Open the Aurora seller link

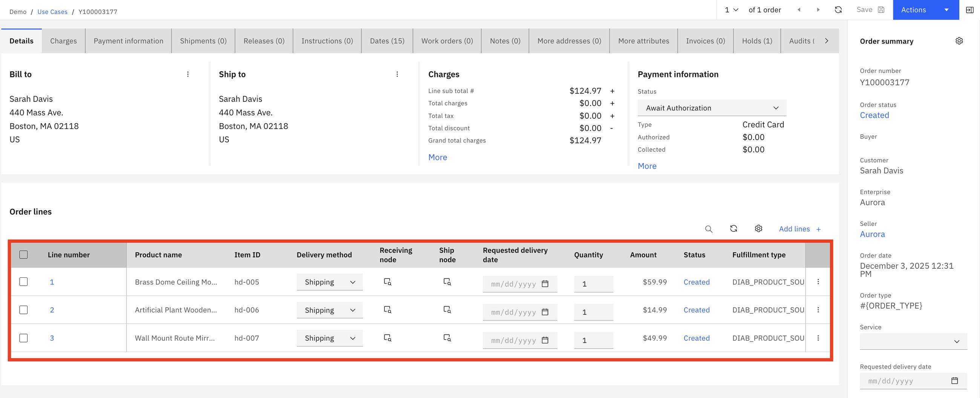click(872, 234)
